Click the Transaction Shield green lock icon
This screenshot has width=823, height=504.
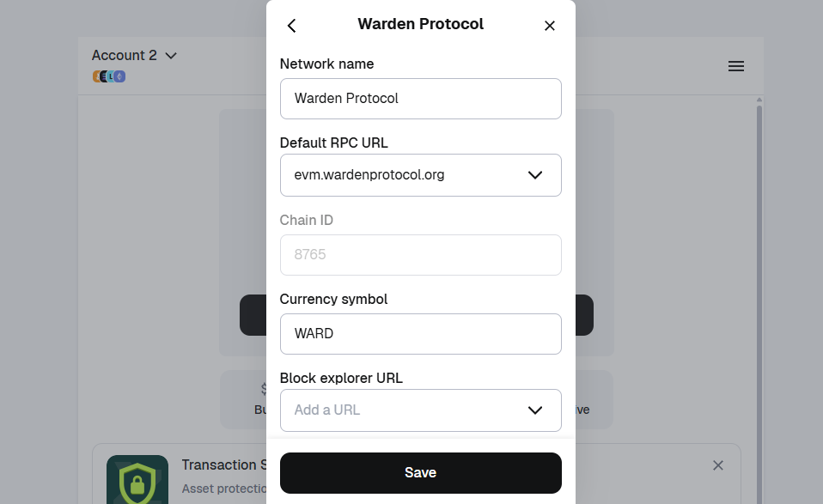point(137,481)
